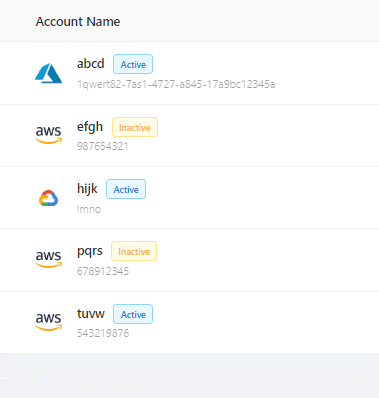Screen dimensions: 379x398
Task: Click the Google Cloud logo beside hijk
Action: pos(49,198)
